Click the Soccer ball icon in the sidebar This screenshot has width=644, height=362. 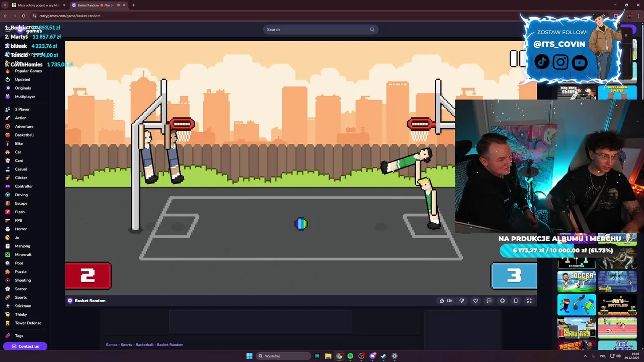[x=8, y=289]
